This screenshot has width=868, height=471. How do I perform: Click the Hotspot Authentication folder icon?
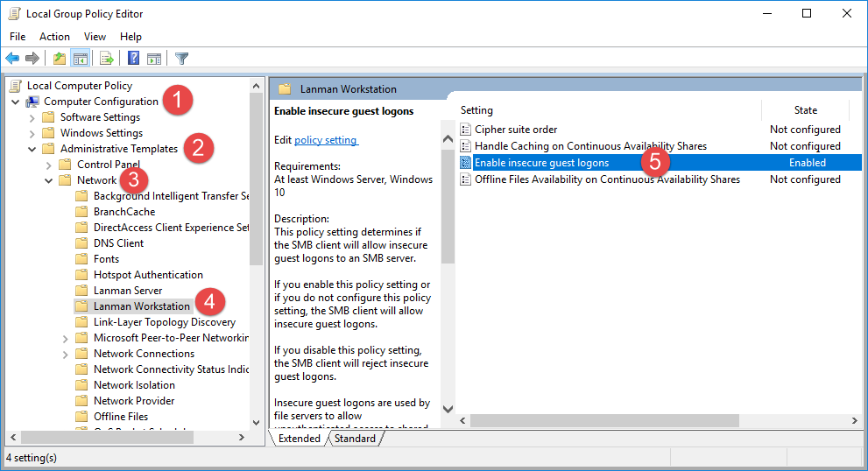pyautogui.click(x=82, y=275)
